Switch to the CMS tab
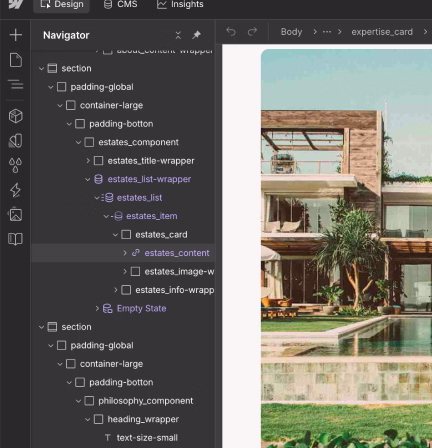The image size is (432, 448). tap(121, 4)
